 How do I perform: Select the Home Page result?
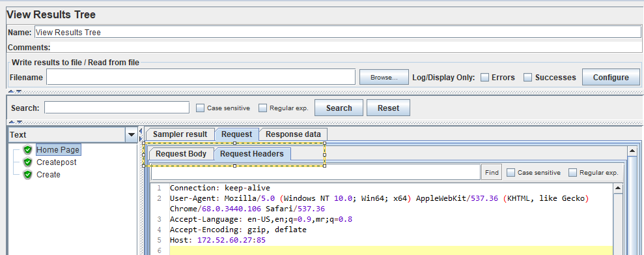point(58,150)
